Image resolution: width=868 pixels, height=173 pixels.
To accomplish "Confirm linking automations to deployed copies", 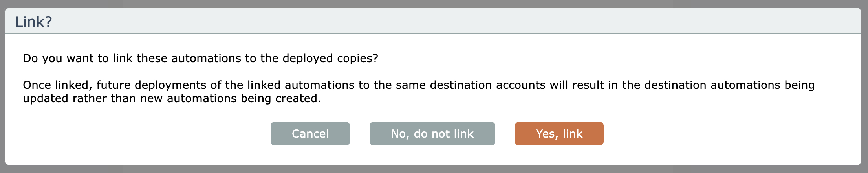I will [559, 134].
